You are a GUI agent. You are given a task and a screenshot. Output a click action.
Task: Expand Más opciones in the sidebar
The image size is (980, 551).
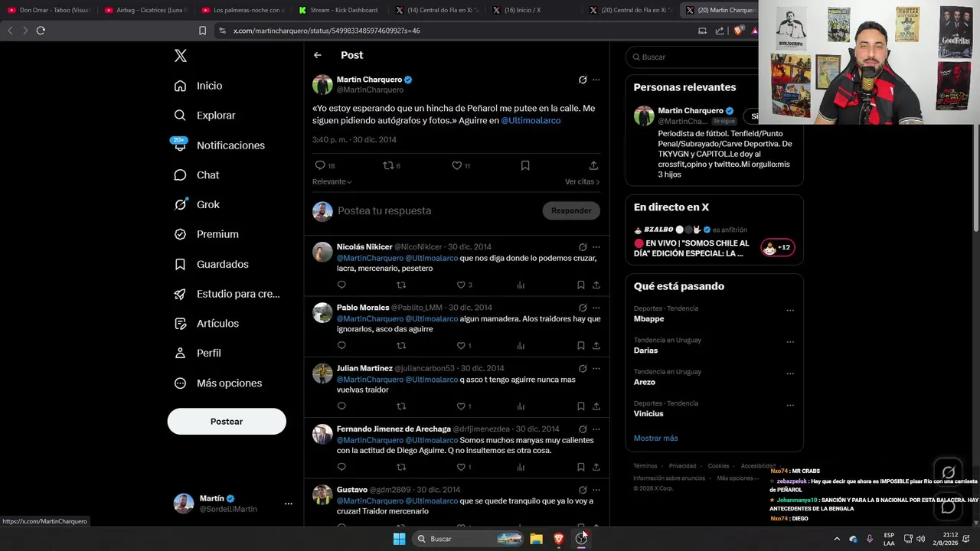(x=217, y=383)
